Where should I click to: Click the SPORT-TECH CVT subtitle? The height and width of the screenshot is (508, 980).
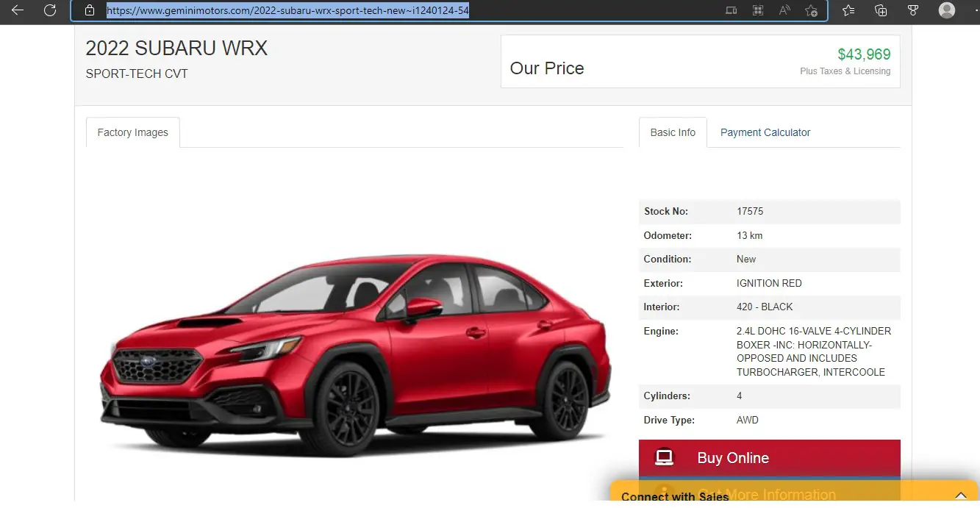click(x=137, y=74)
